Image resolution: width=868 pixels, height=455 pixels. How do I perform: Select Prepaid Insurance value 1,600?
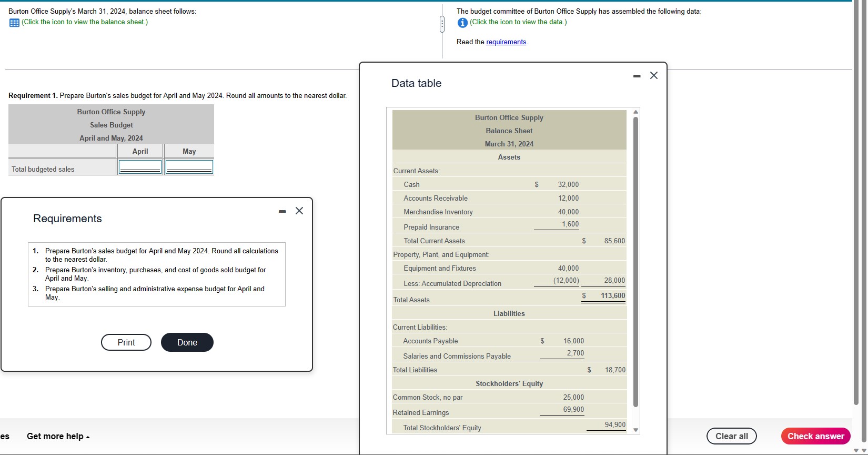[570, 224]
